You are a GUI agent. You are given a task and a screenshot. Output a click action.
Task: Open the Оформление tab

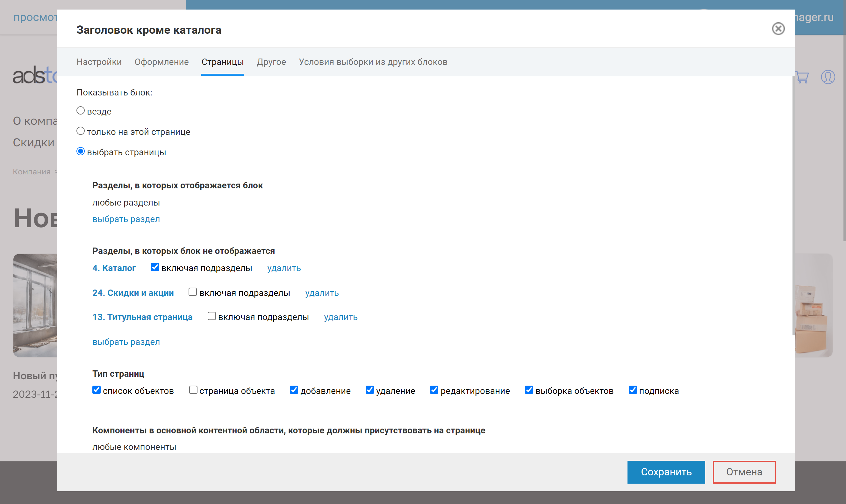[161, 62]
